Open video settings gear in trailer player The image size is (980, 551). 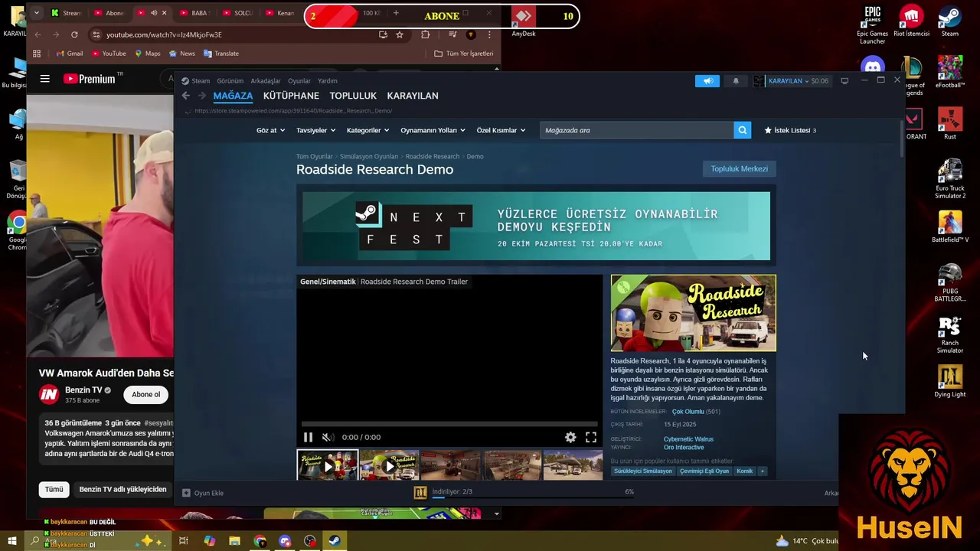[570, 437]
